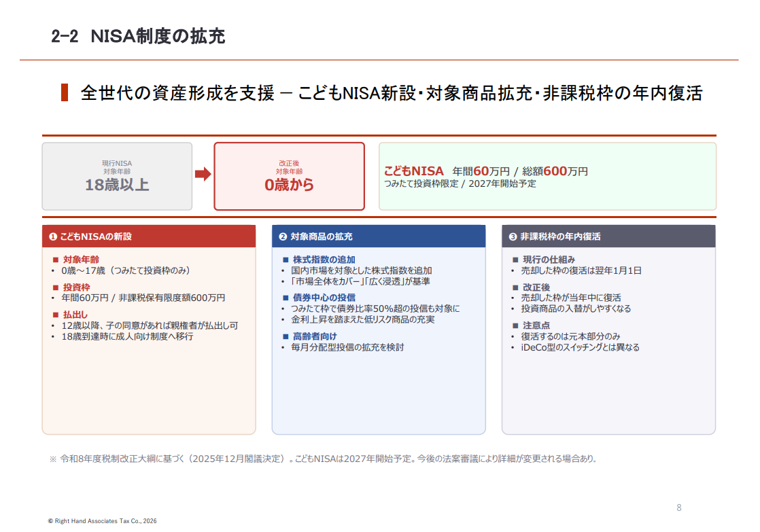Viewport: 760px width, 532px height.
Task: Select the gray 18歳以上 current NISA box
Action: [117, 176]
